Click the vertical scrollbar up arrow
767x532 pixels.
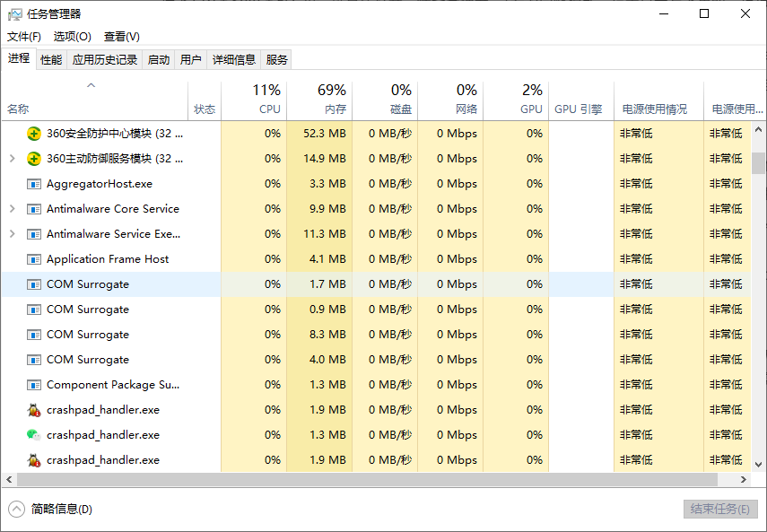758,129
